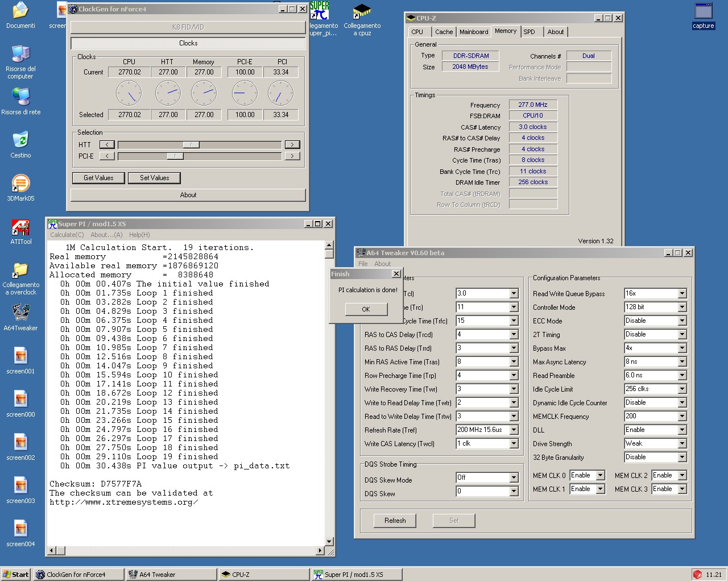This screenshot has width=728, height=582.
Task: Click Get Values in ClockGen
Action: click(98, 178)
